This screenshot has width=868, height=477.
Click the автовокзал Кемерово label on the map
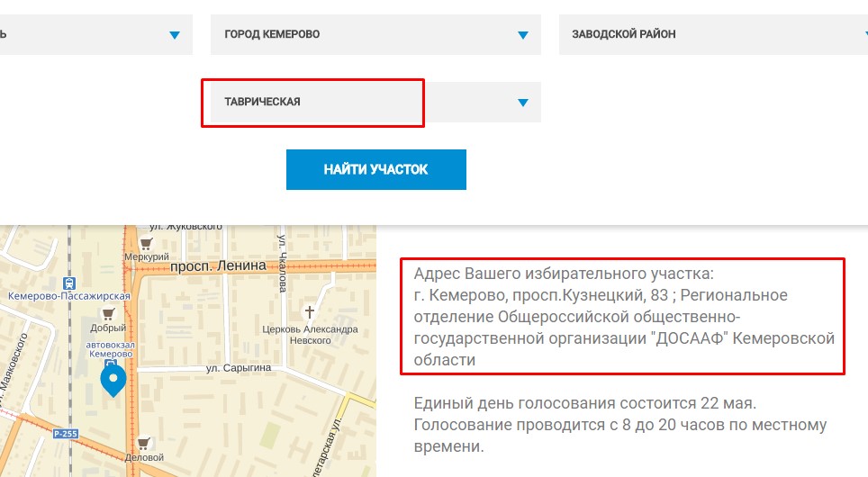111,349
